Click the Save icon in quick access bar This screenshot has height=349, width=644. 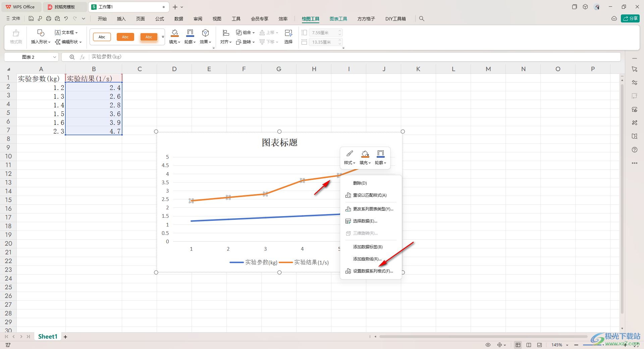pos(31,19)
